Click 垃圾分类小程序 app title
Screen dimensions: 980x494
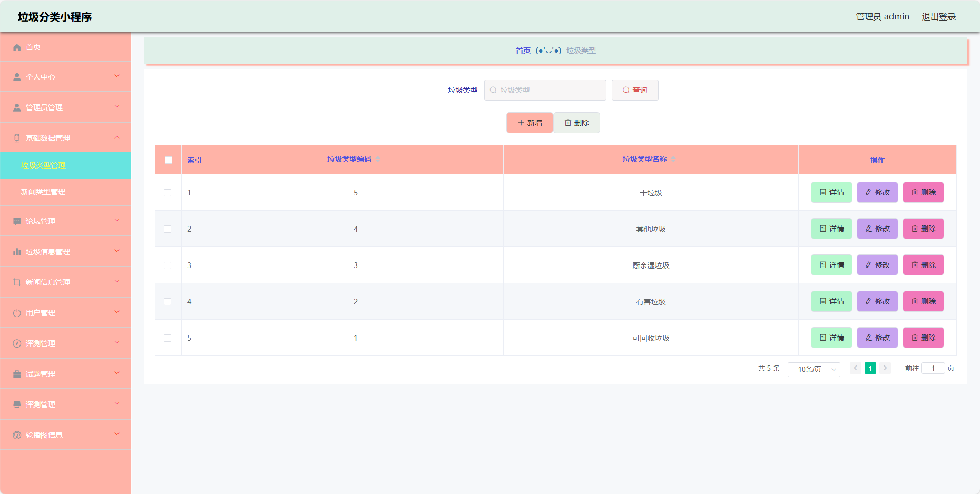[x=55, y=17]
